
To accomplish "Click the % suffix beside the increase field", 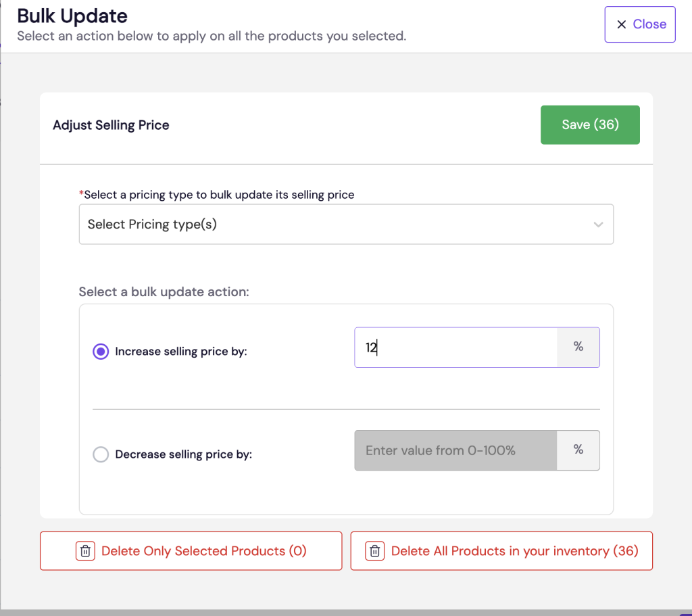I will [x=578, y=347].
